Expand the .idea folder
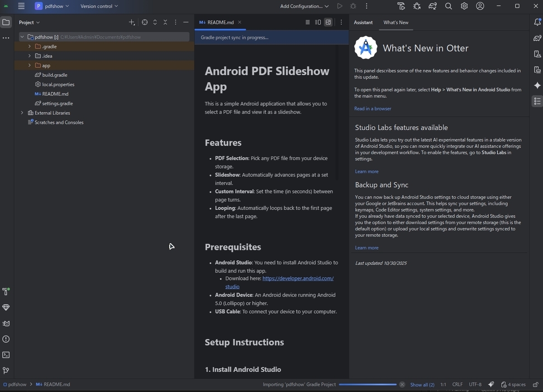 (29, 56)
